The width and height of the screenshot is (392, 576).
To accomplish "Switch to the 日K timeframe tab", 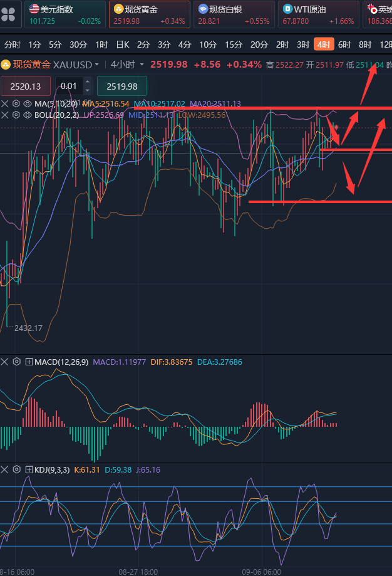I will click(123, 45).
